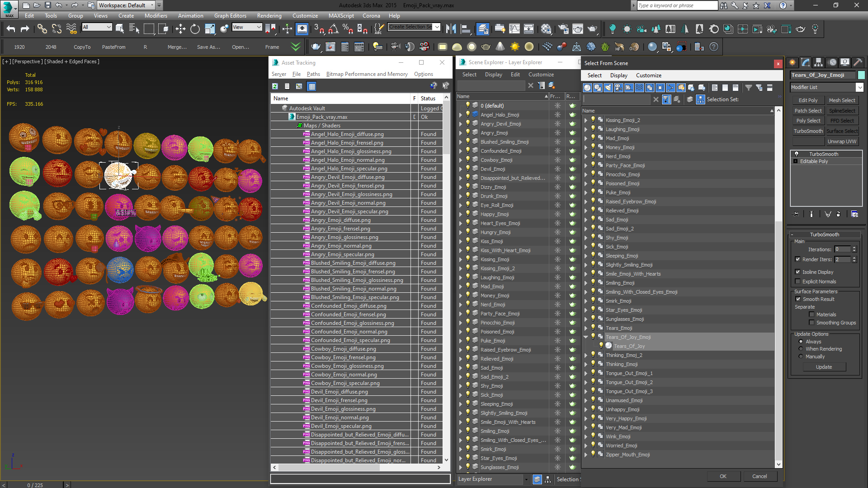
Task: Open the Workspace Default dropdown
Action: pos(127,5)
